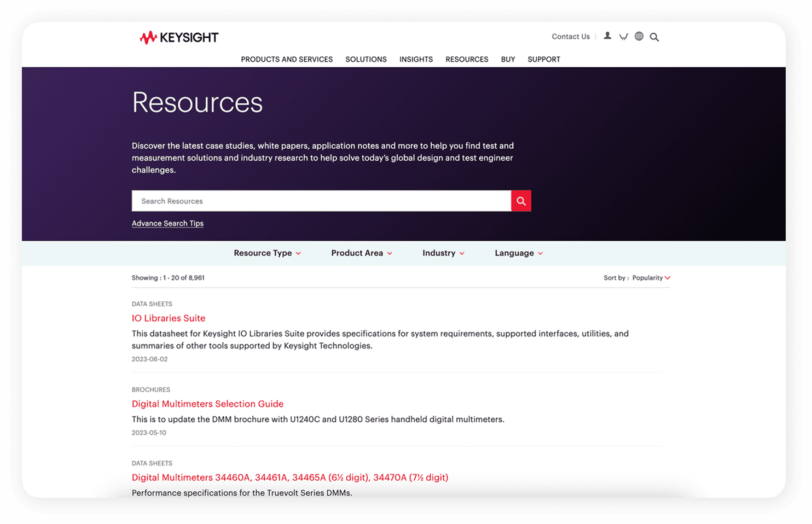
Task: Open Contact Us link
Action: (571, 37)
